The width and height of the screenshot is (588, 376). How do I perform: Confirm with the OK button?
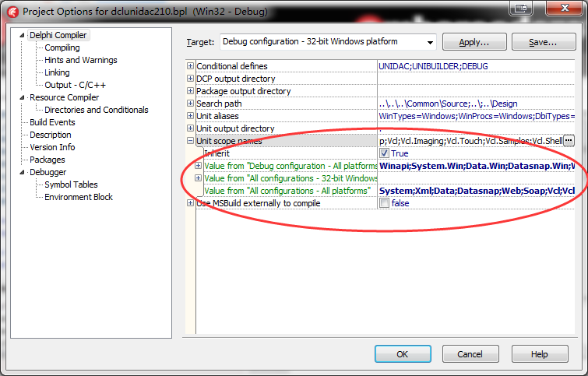pos(403,354)
